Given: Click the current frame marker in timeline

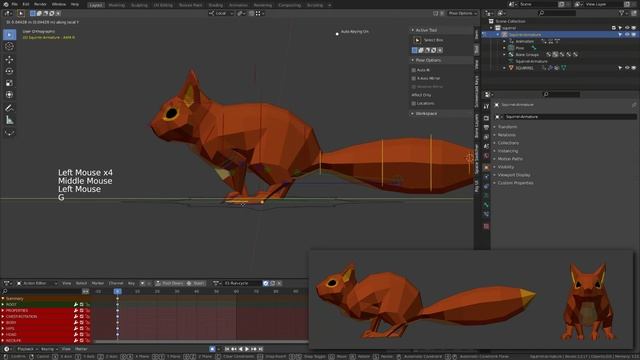Looking at the screenshot, I should 118,291.
